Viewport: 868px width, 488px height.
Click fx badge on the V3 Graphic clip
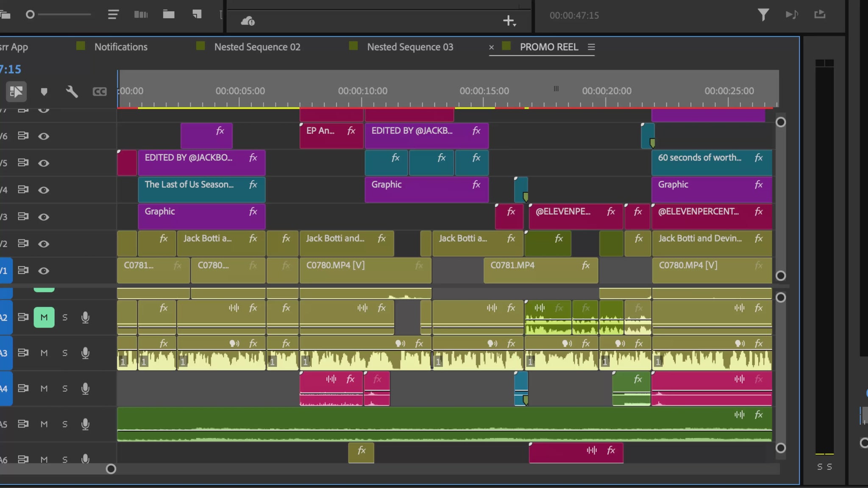(x=253, y=211)
